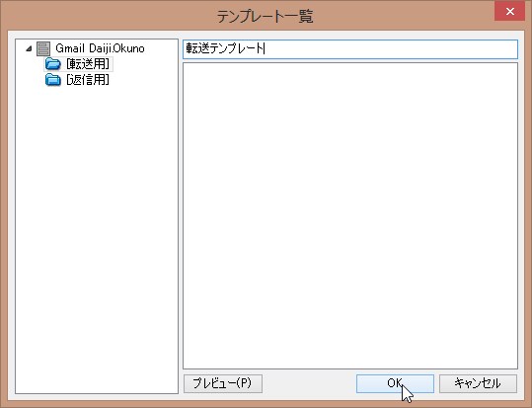Viewport: 532px width, 408px height.
Task: Place cursor after 転送テンプレート text
Action: pyautogui.click(x=264, y=49)
